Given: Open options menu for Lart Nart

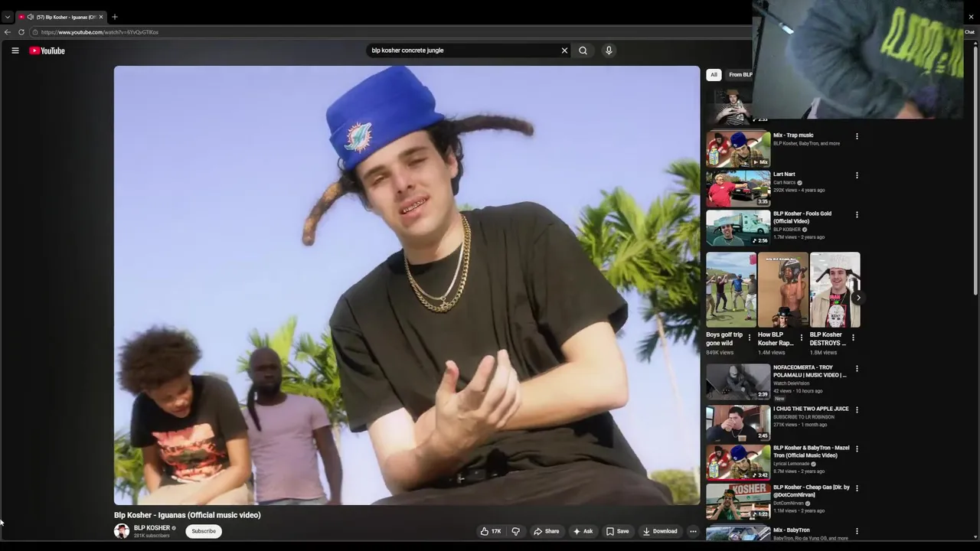Looking at the screenshot, I should [857, 175].
